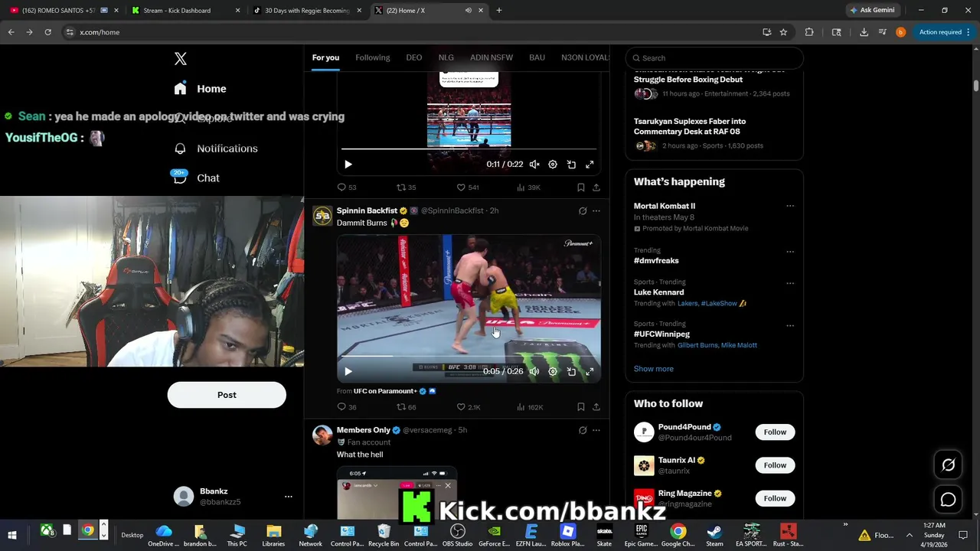Open the UFC on Paramount+ source link

click(385, 391)
